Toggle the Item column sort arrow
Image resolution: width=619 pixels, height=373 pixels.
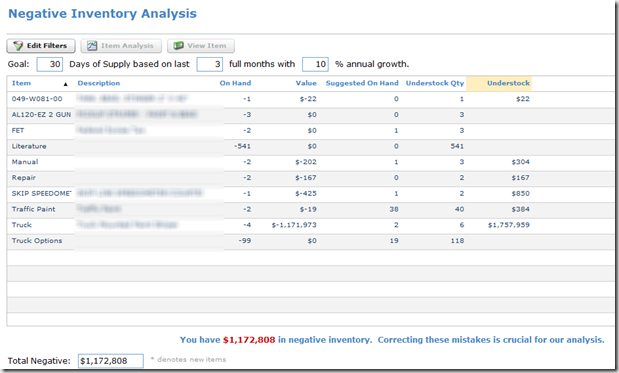pyautogui.click(x=66, y=84)
